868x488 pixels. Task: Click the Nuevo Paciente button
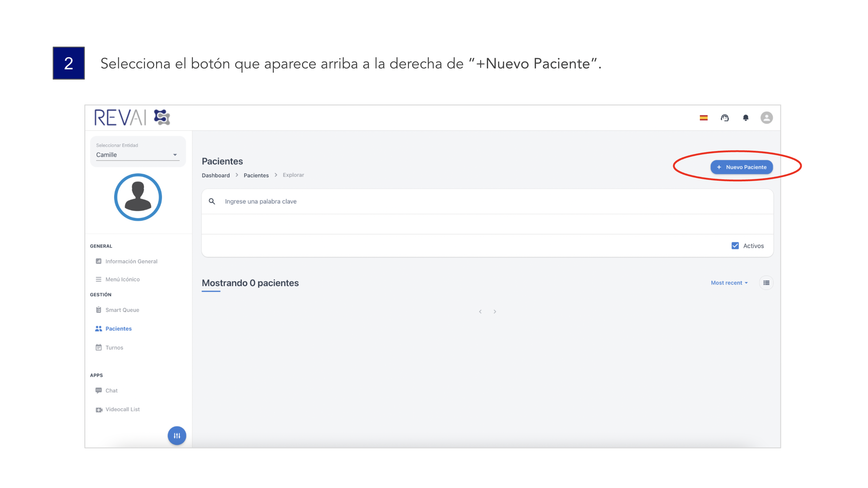(741, 167)
